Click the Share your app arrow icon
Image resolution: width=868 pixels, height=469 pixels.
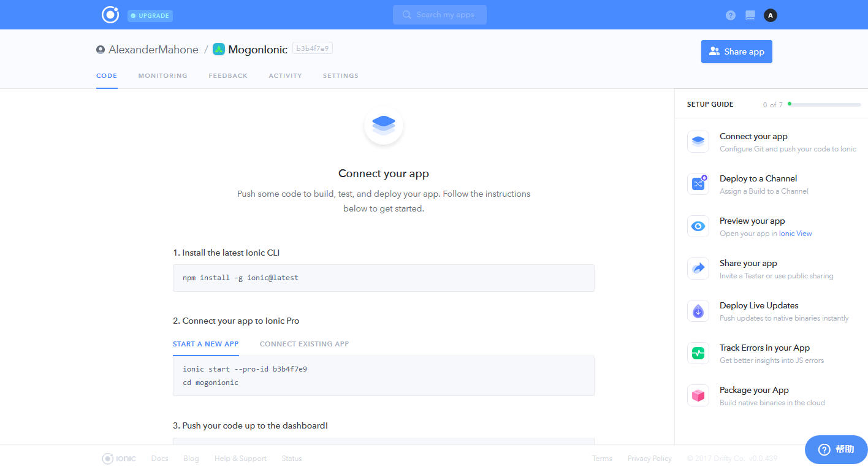[698, 269]
